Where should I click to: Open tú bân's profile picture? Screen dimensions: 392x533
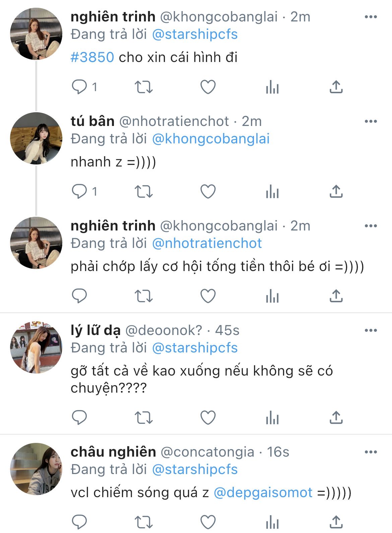[x=36, y=138]
